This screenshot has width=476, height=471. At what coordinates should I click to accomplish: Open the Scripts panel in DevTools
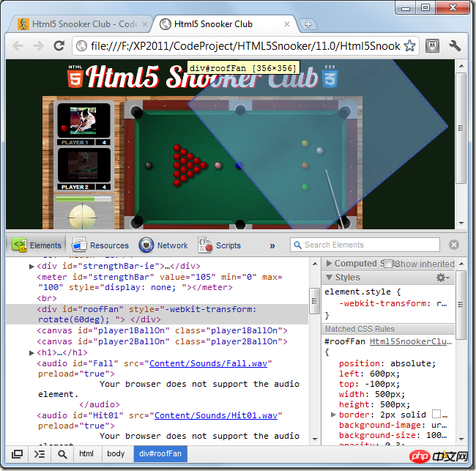point(219,245)
